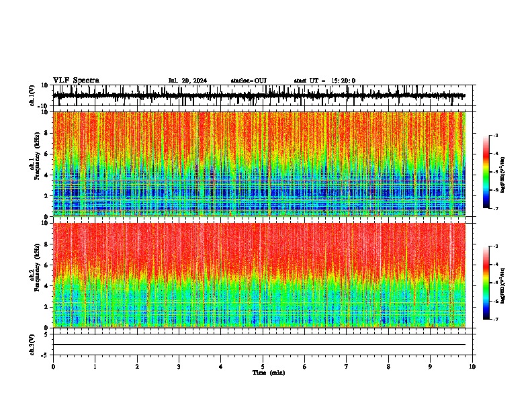
Task: Click time axis tick label "7"
Action: pos(347,367)
